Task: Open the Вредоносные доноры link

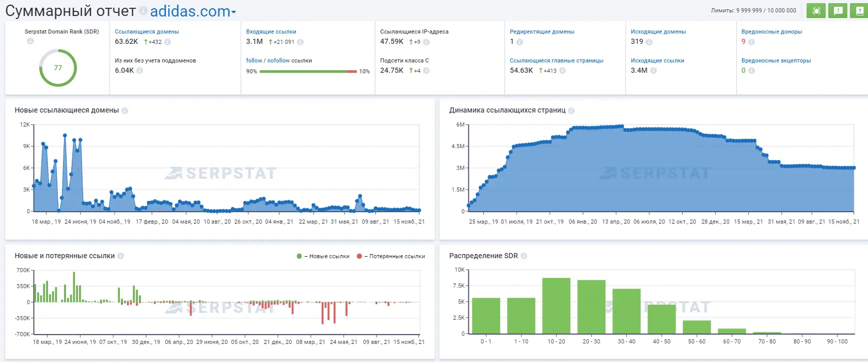Action: tap(771, 32)
